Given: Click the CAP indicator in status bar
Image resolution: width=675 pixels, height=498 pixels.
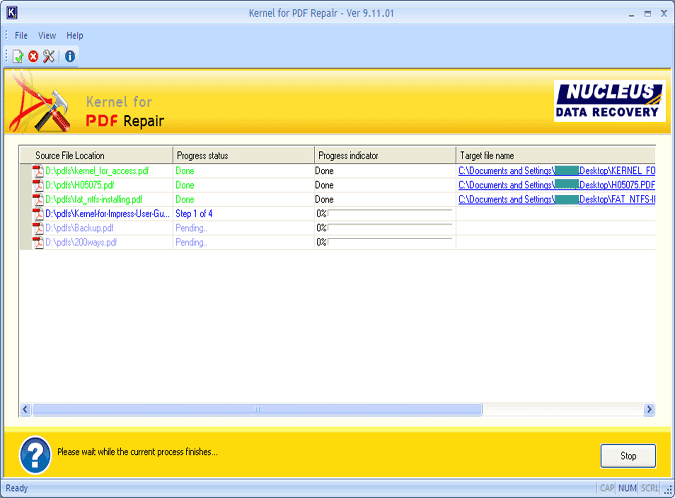Looking at the screenshot, I should tap(607, 488).
